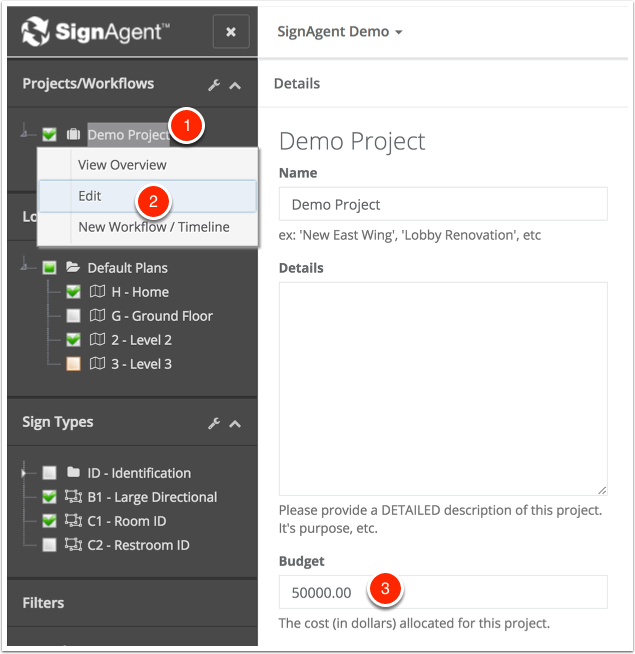Toggle the ID - Identification checkbox
635x654 pixels.
coord(49,473)
